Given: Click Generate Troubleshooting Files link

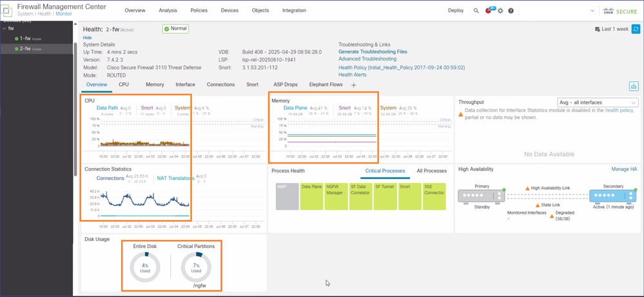Looking at the screenshot, I should click(x=373, y=52).
